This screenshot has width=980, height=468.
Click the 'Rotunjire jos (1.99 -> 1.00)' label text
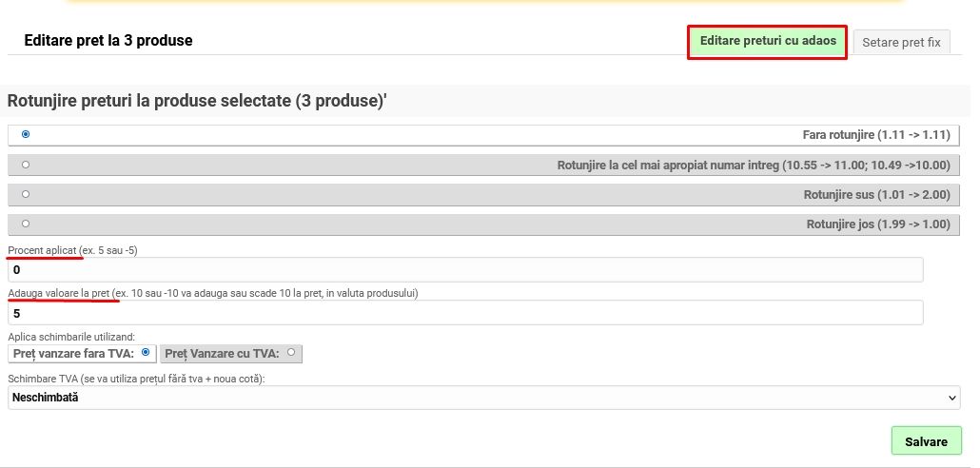click(x=878, y=224)
